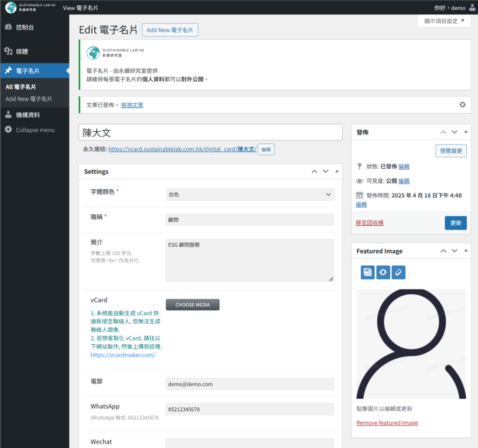Click the featured image avatar thumbnail
The height and width of the screenshot is (448, 478).
(x=411, y=344)
